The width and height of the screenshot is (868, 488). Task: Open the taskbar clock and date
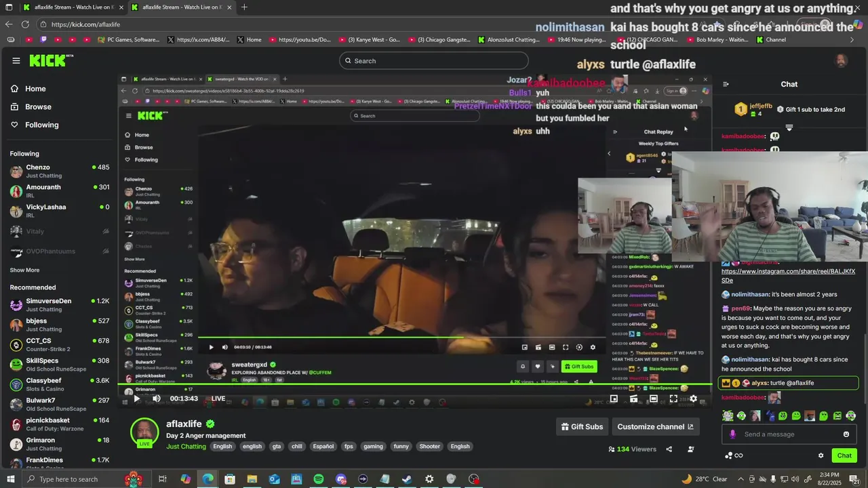click(x=829, y=479)
